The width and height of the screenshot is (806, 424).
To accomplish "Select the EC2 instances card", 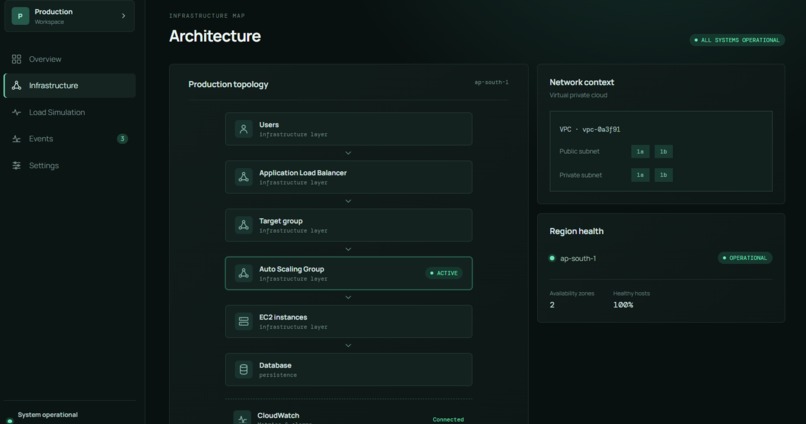I will pos(349,322).
